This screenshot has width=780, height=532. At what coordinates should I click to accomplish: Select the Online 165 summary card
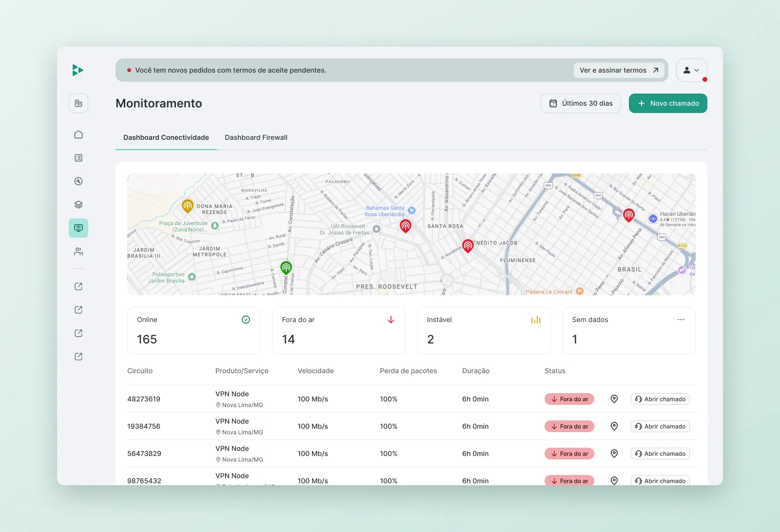click(x=194, y=330)
